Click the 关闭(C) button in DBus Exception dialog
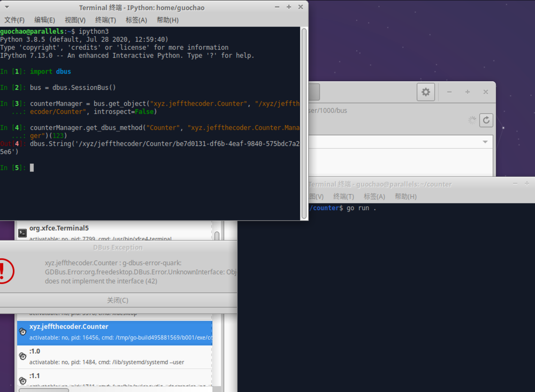535x392 pixels. pos(118,300)
